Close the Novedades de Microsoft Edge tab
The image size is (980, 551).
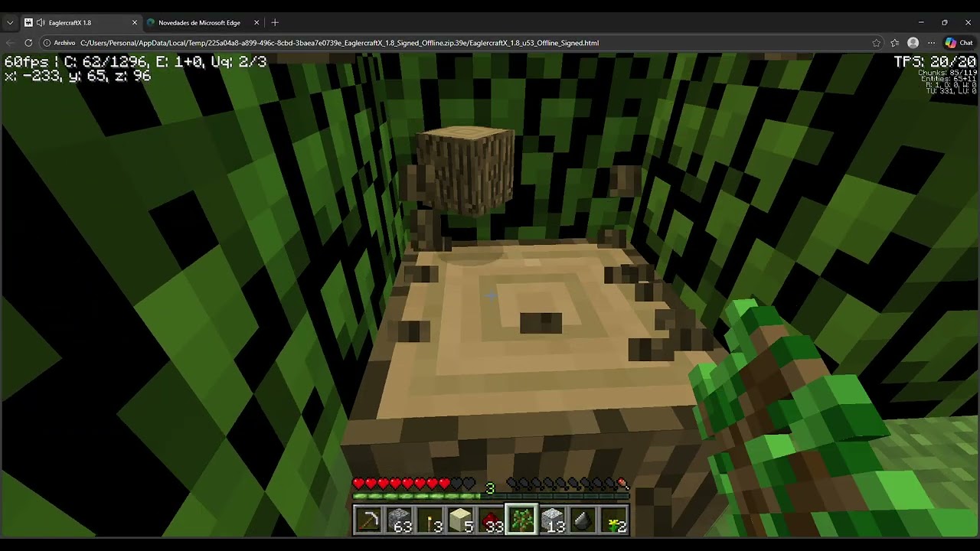256,23
